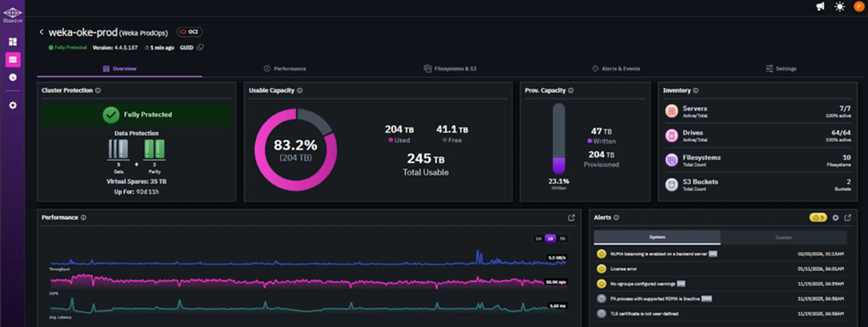Open the Alerts panel in external view
868x327 pixels.
point(848,218)
